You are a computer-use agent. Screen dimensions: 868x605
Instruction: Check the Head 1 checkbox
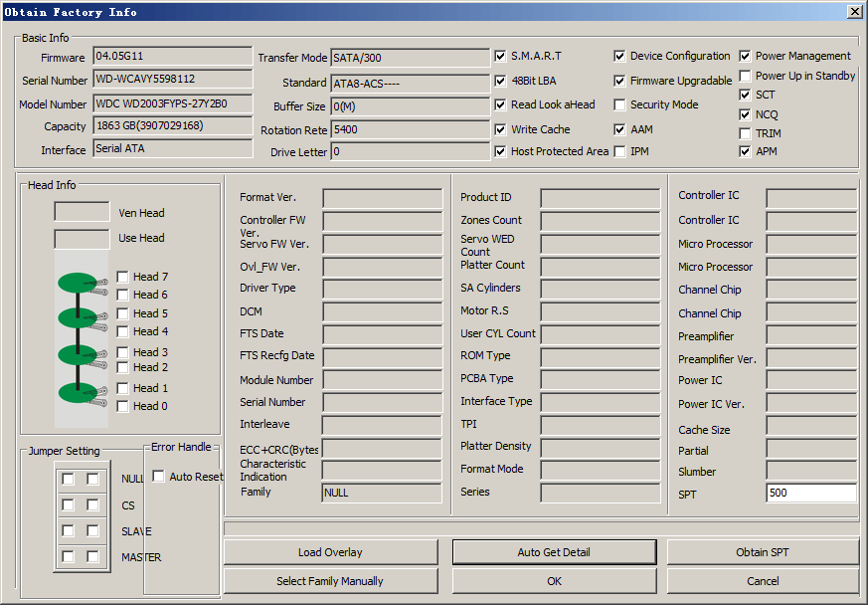tap(123, 388)
